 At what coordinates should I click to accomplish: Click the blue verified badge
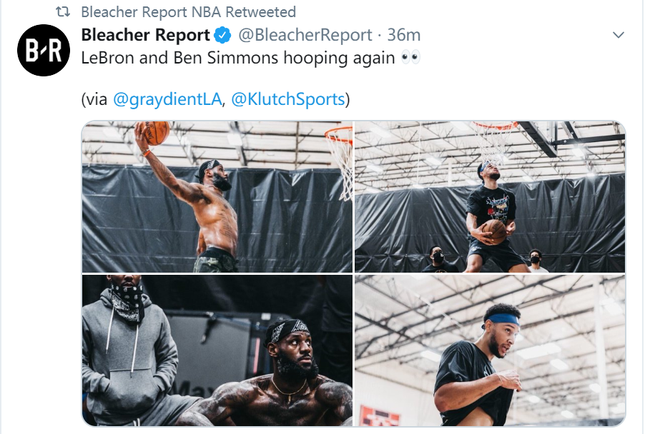[x=224, y=36]
